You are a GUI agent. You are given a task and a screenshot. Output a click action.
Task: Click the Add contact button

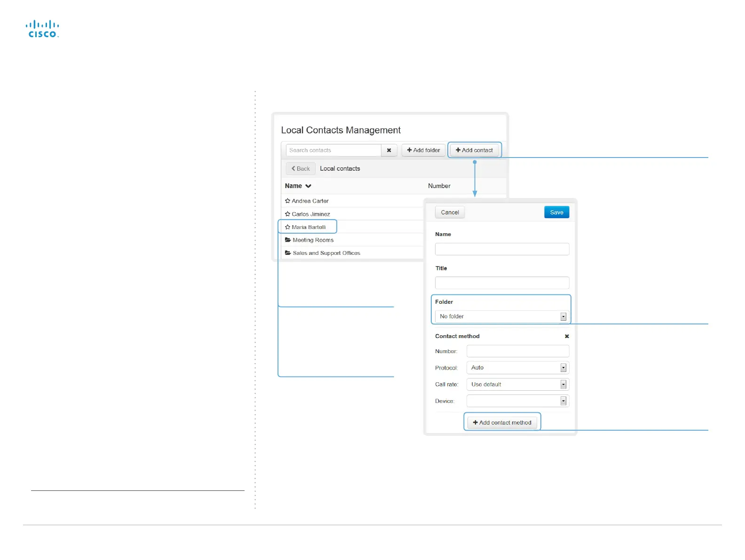[474, 150]
